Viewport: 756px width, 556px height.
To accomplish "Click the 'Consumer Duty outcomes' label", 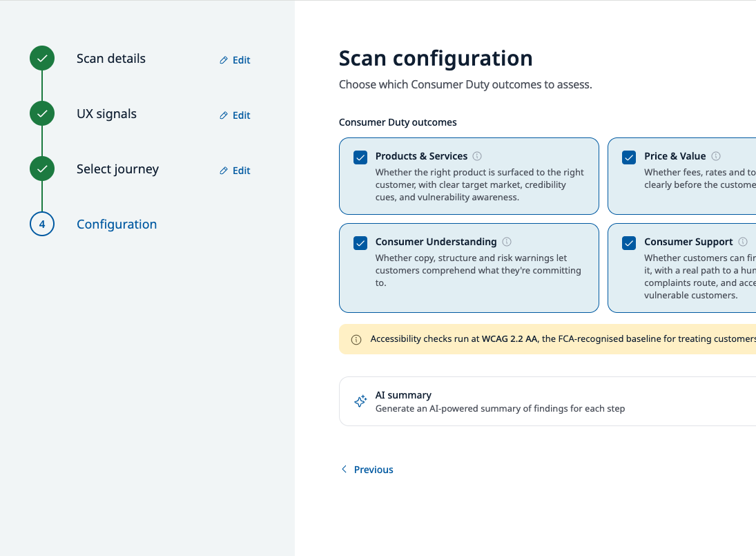I will pos(398,122).
